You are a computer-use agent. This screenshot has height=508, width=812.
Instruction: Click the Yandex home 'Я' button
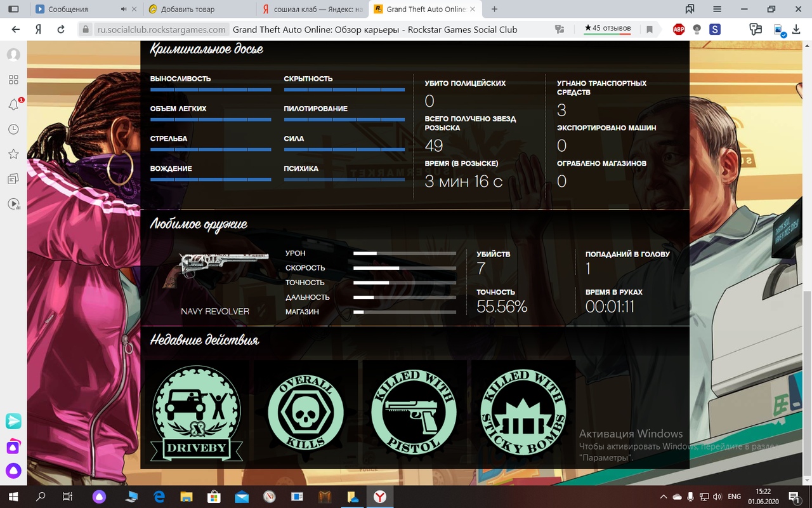point(39,29)
